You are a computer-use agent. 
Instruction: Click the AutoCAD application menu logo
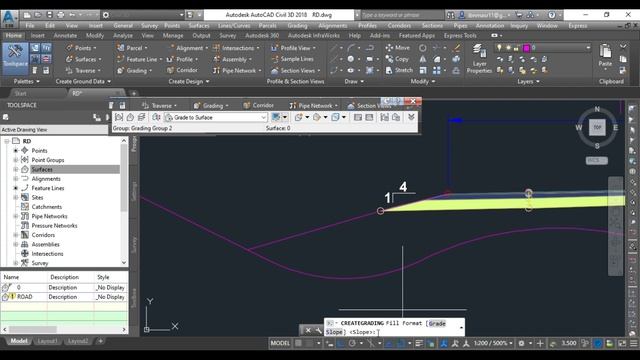9,18
